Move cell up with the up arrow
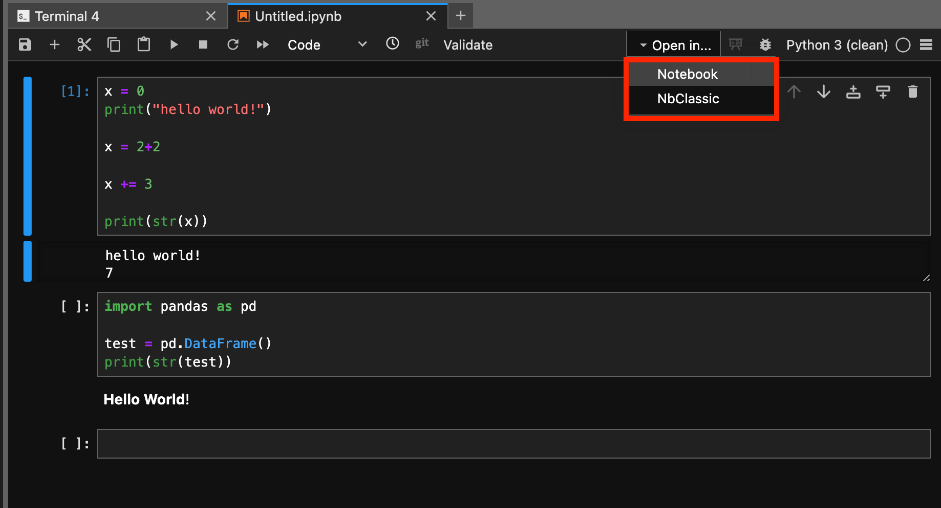This screenshot has height=508, width=941. pyautogui.click(x=794, y=91)
